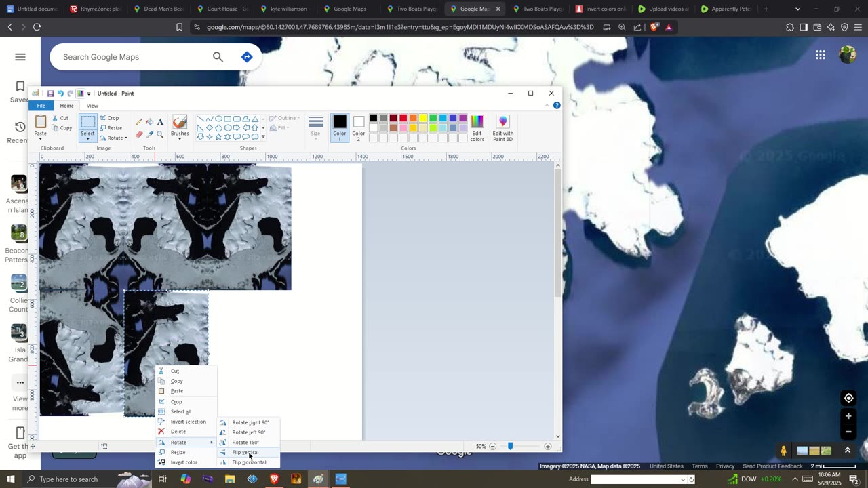Open File Explorer from the taskbar

pyautogui.click(x=230, y=479)
